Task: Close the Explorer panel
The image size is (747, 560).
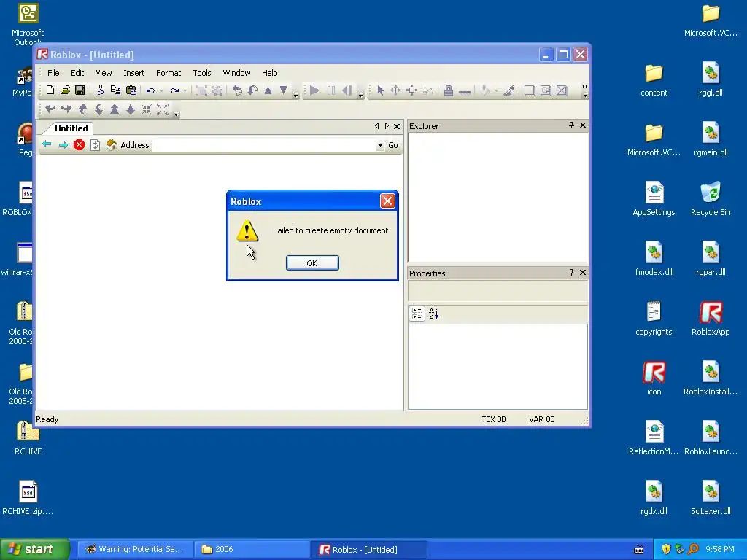Action: [x=583, y=125]
